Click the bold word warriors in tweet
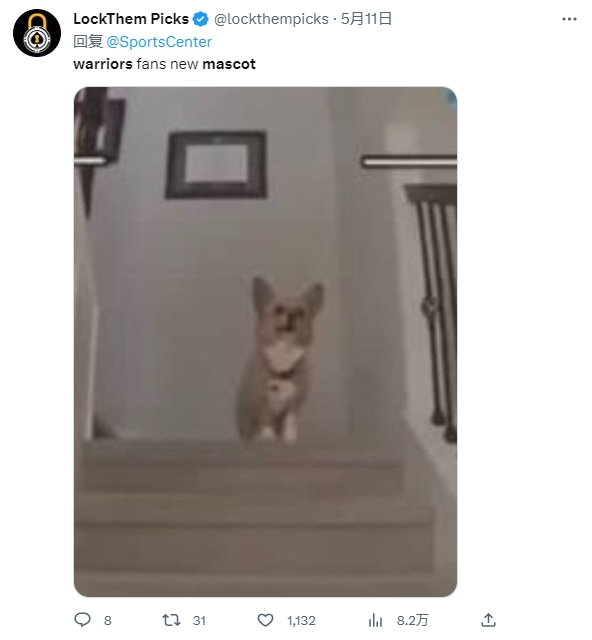This screenshot has height=640, width=592. (x=103, y=64)
